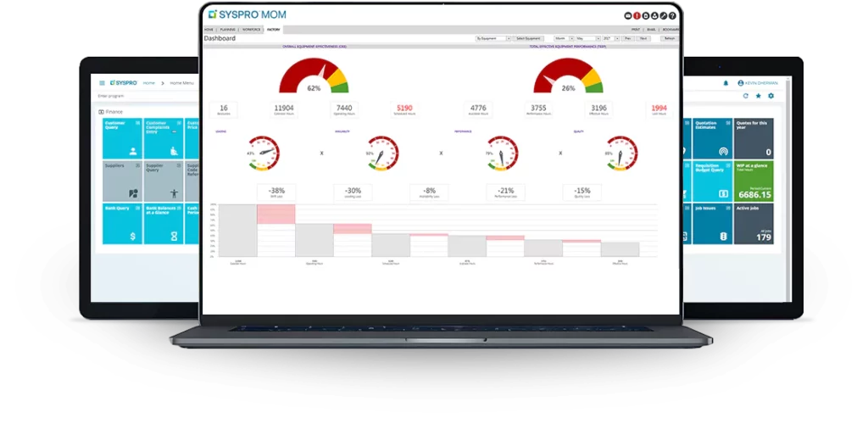Click the SYSPRO logo in left window

point(124,82)
